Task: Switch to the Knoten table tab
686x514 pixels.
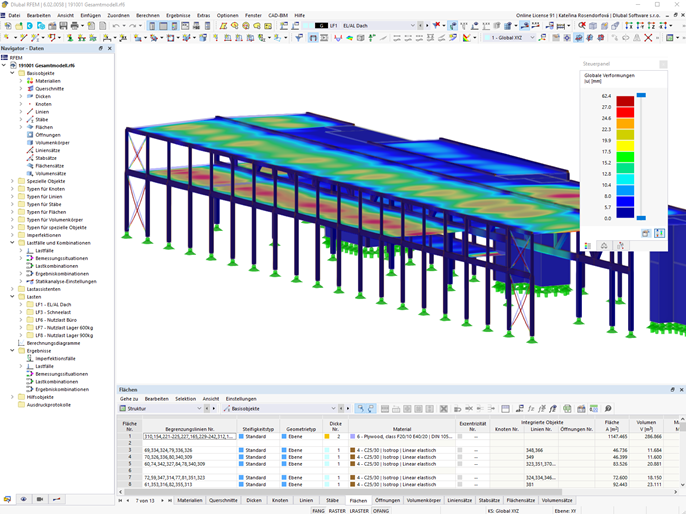Action: pyautogui.click(x=280, y=500)
